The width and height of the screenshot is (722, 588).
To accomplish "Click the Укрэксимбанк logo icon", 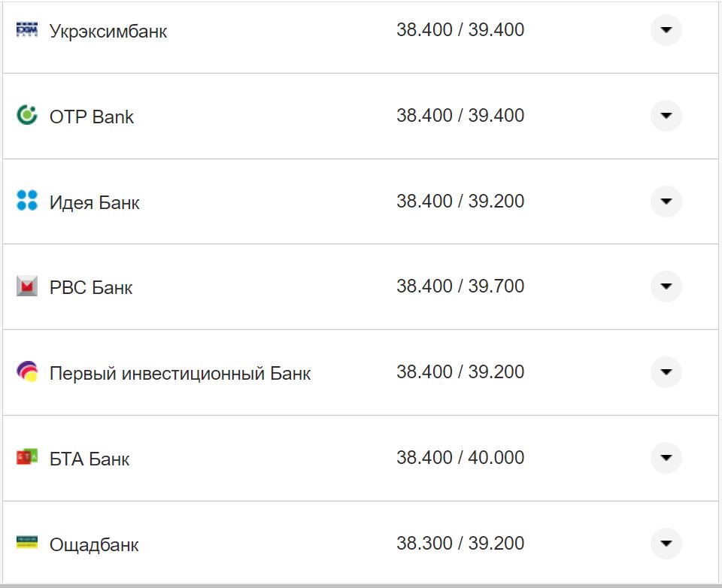I will [27, 30].
